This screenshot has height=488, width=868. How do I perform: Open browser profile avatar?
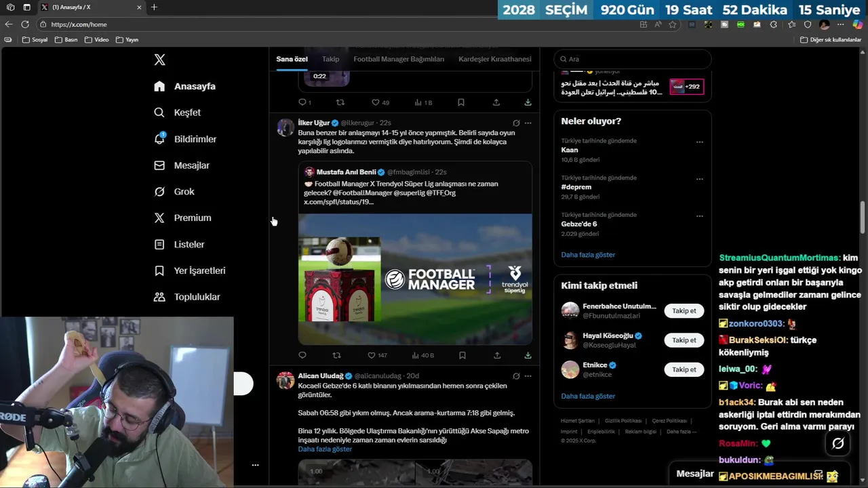pyautogui.click(x=824, y=24)
